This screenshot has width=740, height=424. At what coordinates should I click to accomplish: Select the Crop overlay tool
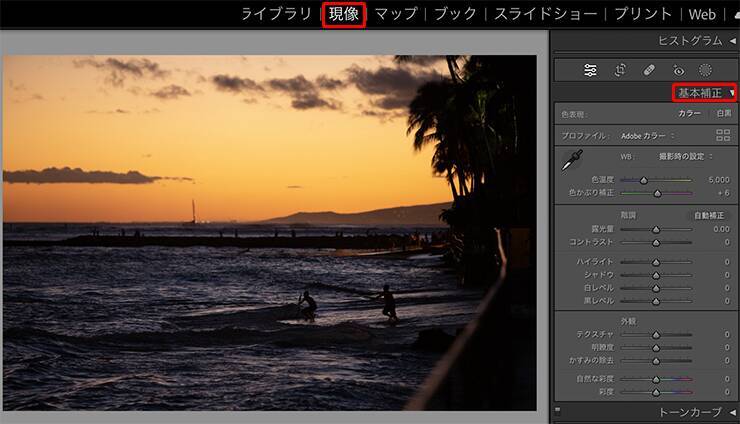pyautogui.click(x=620, y=70)
